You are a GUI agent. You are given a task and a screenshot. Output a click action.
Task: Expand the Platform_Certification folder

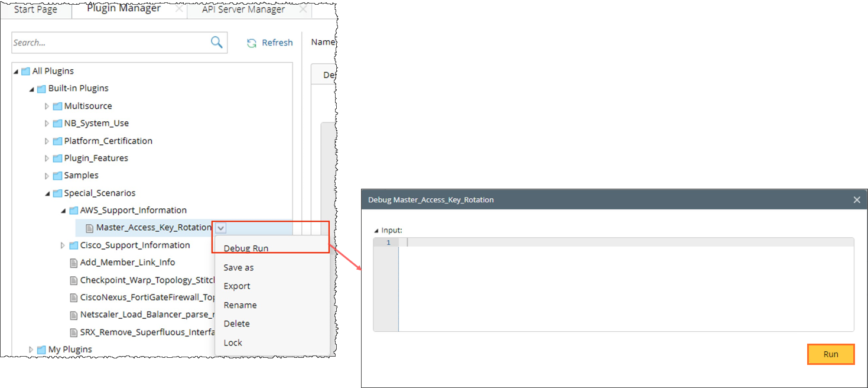(47, 141)
